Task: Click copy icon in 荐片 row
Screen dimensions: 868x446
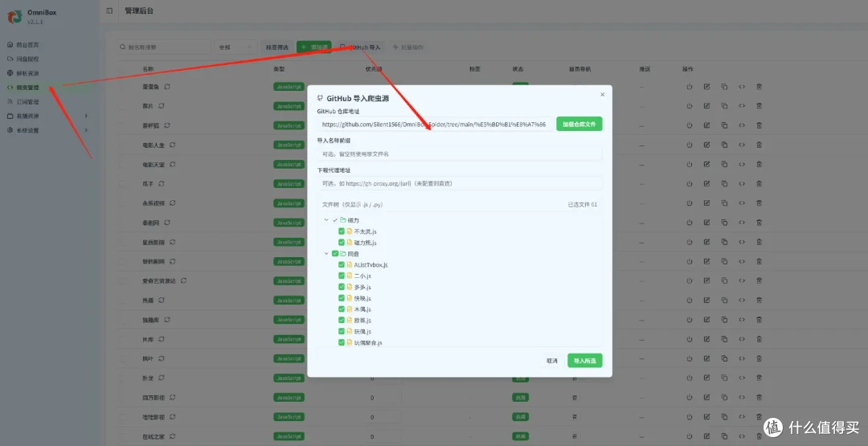Action: click(x=724, y=106)
